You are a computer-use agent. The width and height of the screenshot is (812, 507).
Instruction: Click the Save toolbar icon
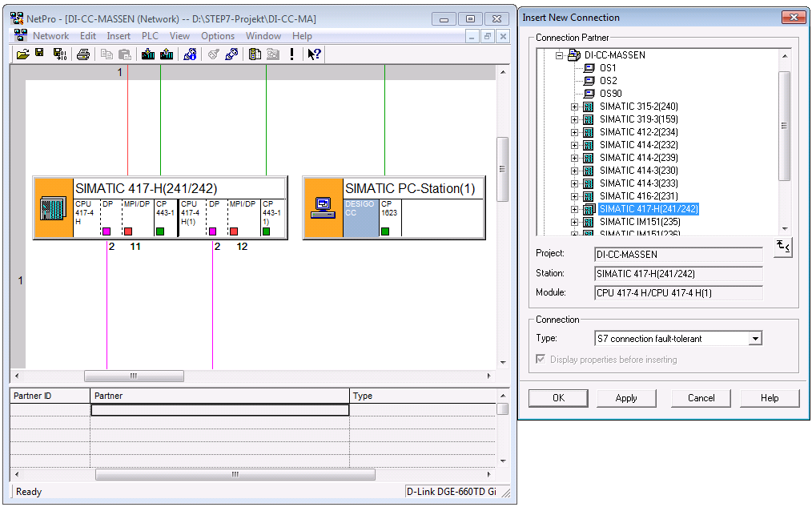[x=39, y=54]
